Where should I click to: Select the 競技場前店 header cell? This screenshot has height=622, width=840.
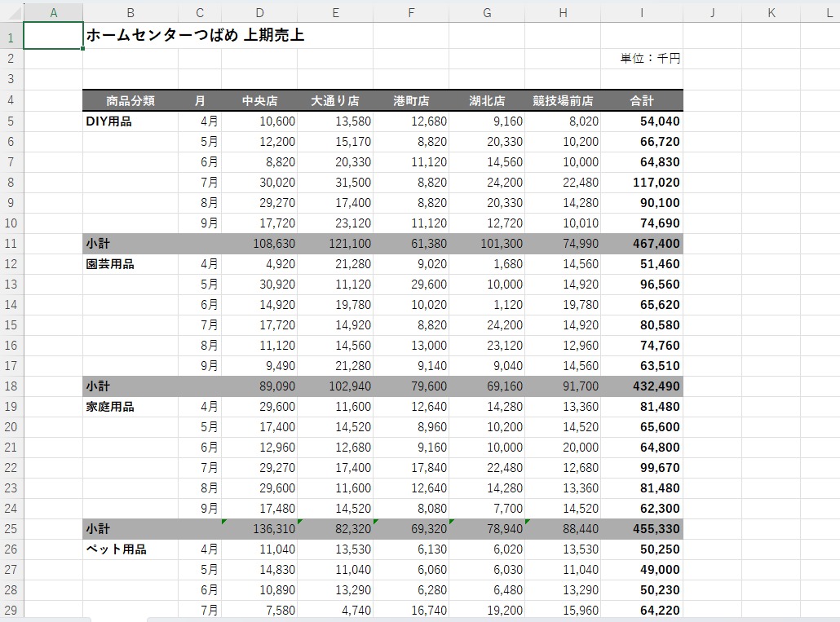[563, 101]
